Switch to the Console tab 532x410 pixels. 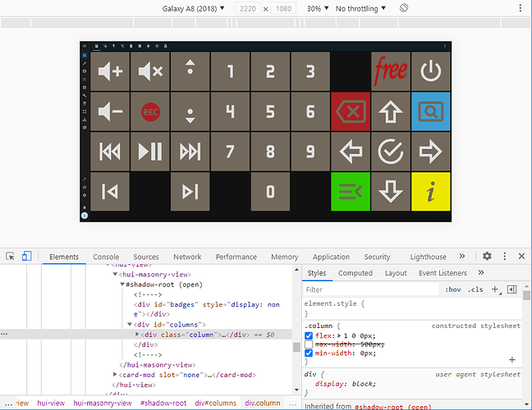tap(106, 257)
